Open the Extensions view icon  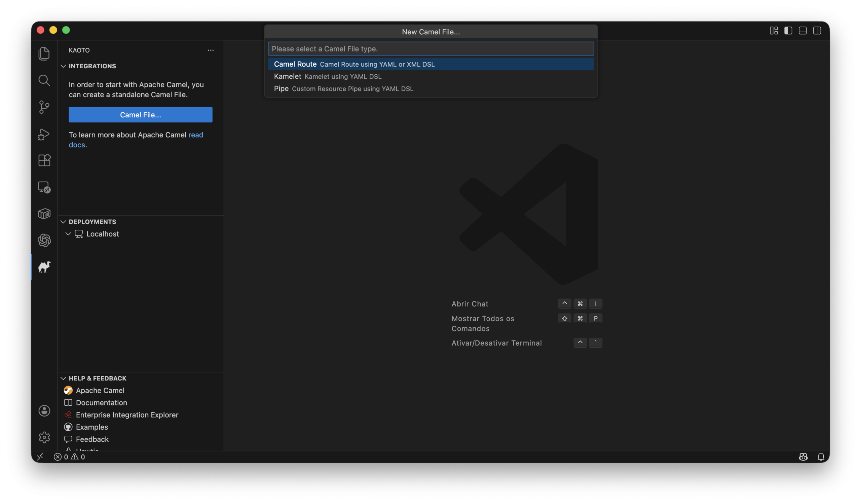click(x=44, y=160)
